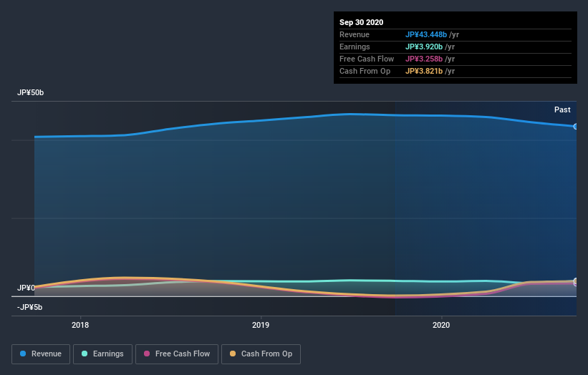Image resolution: width=588 pixels, height=375 pixels.
Task: Click the Revenue row label in tooltip
Action: tap(355, 34)
